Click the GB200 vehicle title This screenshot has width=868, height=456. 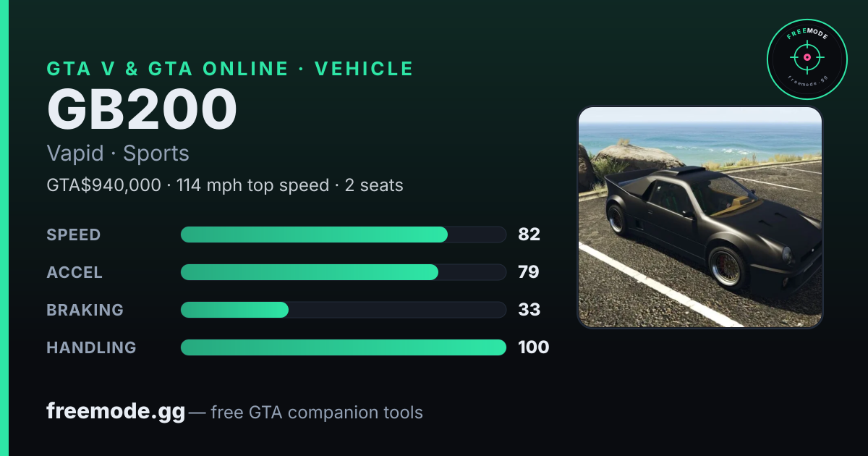[142, 110]
